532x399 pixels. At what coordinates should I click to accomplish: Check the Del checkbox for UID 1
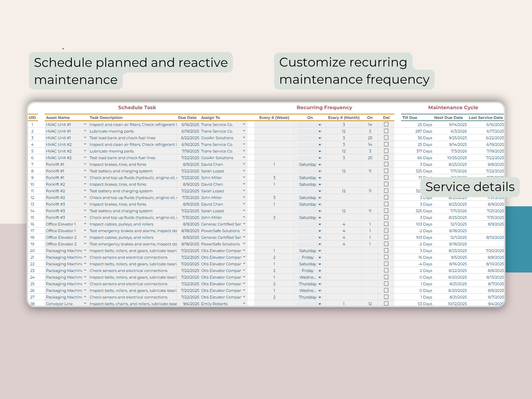coord(386,124)
